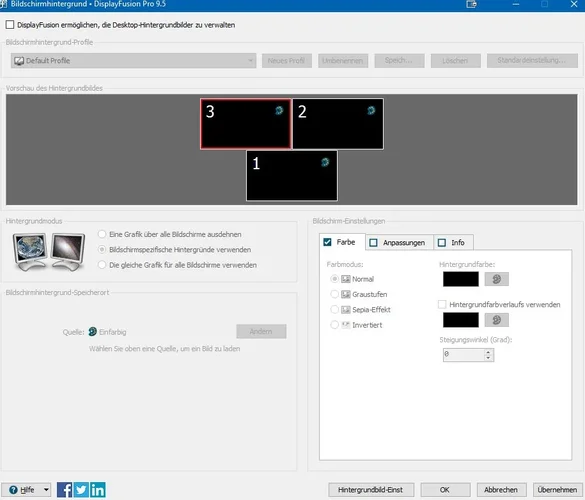The image size is (585, 500).
Task: Select monitor 1 in the preview
Action: coord(292,175)
